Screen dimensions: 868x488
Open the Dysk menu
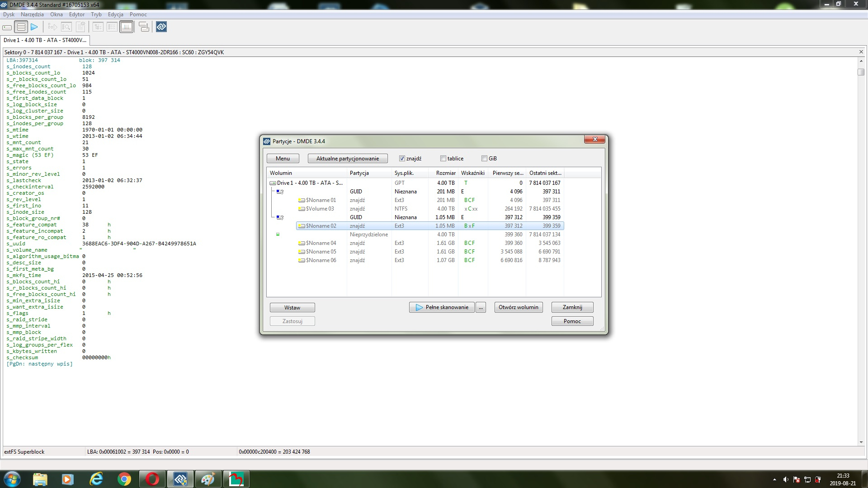click(x=9, y=14)
